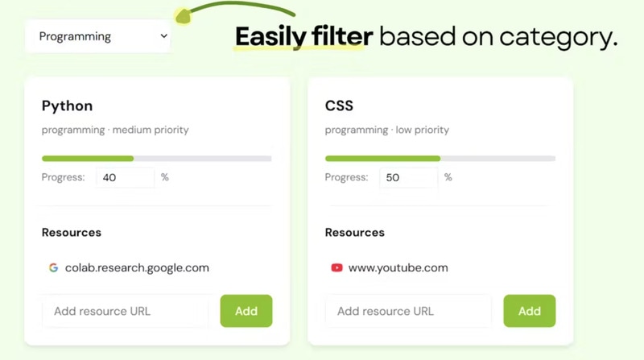Click the Resources heading in CSS card
Image resolution: width=644 pixels, height=360 pixels.
tap(355, 232)
